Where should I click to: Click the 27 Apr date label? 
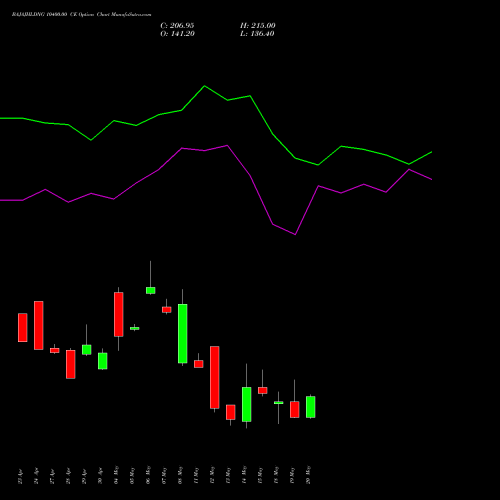pyautogui.click(x=52, y=477)
